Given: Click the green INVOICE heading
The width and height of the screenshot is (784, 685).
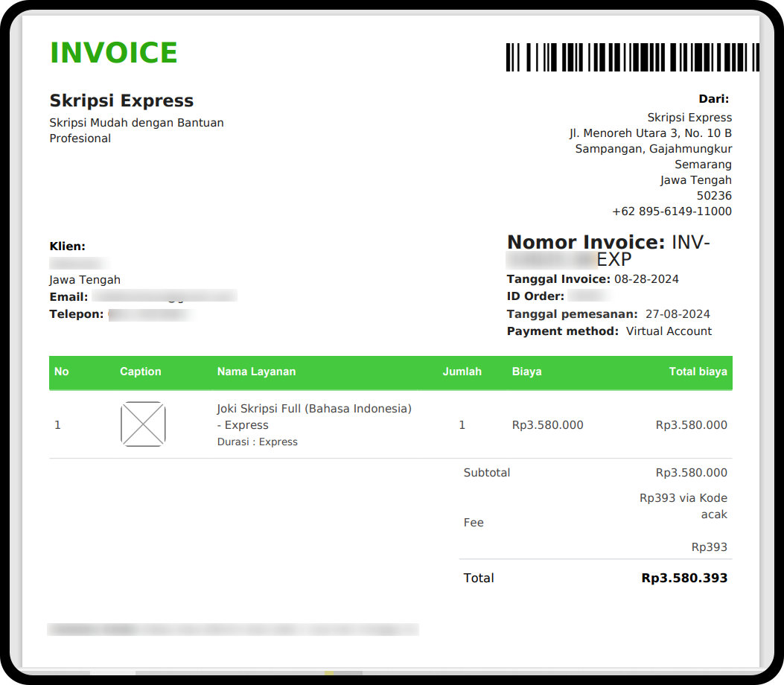Looking at the screenshot, I should pos(114,54).
